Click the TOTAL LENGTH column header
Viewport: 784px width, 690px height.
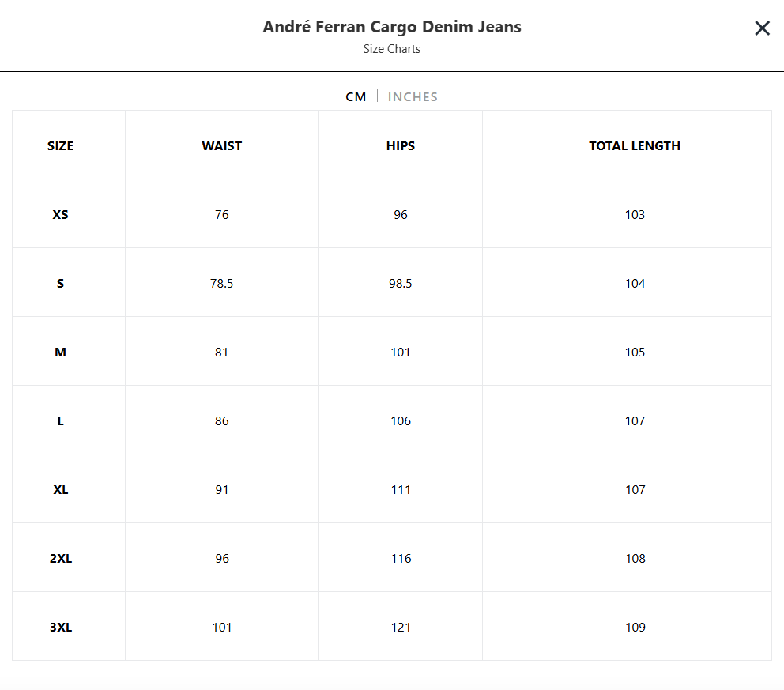tap(635, 146)
